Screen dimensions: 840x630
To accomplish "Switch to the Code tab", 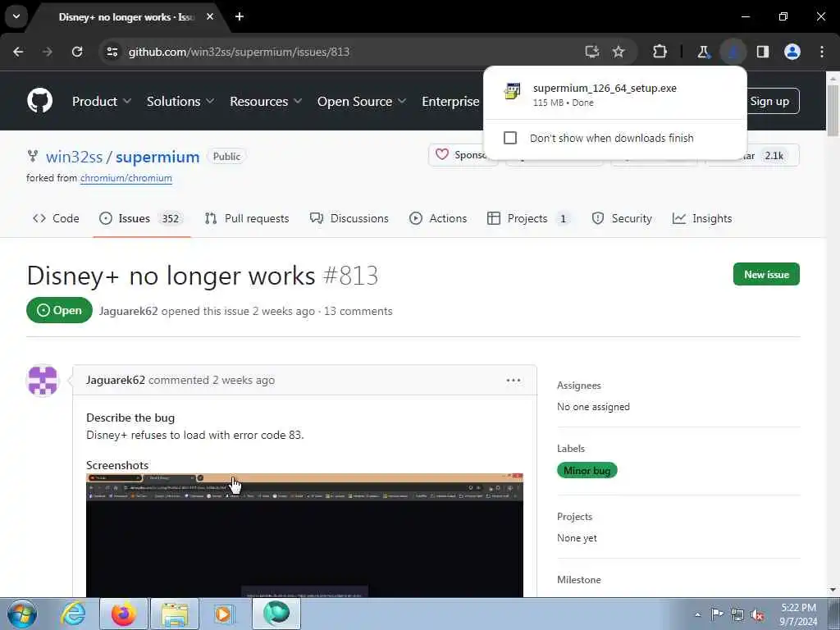I will tap(56, 218).
